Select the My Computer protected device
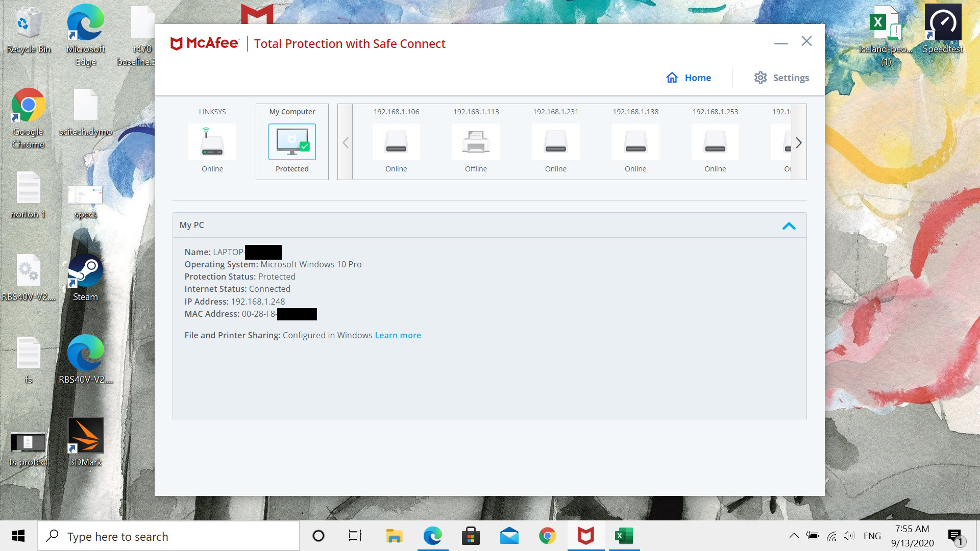The height and width of the screenshot is (551, 980). [x=292, y=142]
